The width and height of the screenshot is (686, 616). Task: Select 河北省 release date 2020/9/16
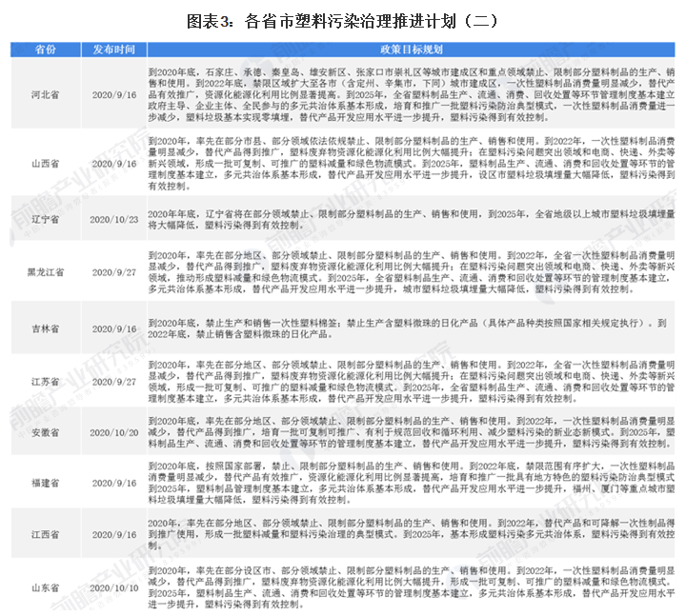[x=114, y=95]
